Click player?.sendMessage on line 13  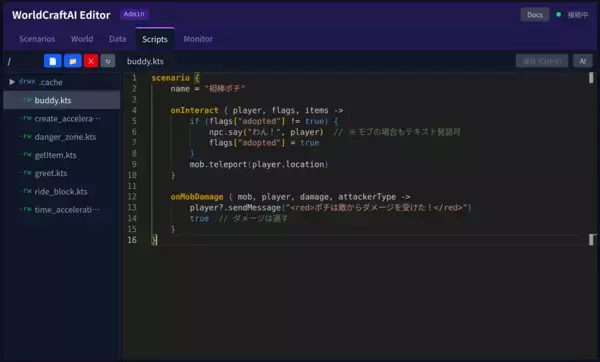235,207
